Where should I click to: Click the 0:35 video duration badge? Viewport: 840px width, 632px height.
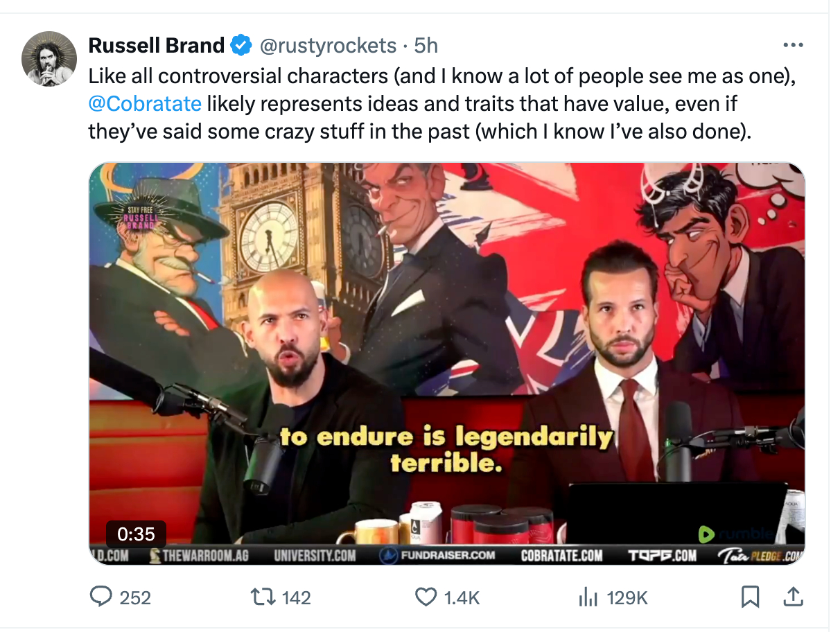coord(136,534)
